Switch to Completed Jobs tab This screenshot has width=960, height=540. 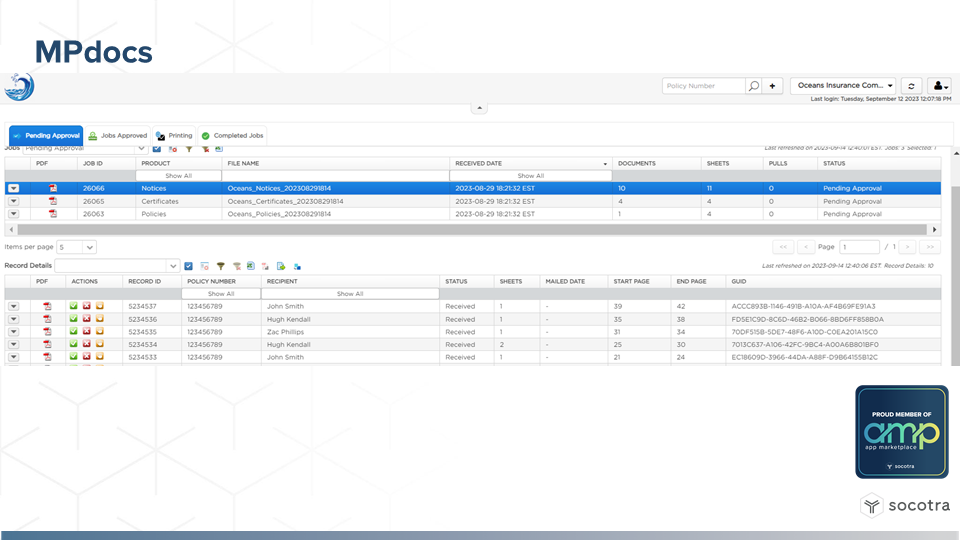click(232, 135)
